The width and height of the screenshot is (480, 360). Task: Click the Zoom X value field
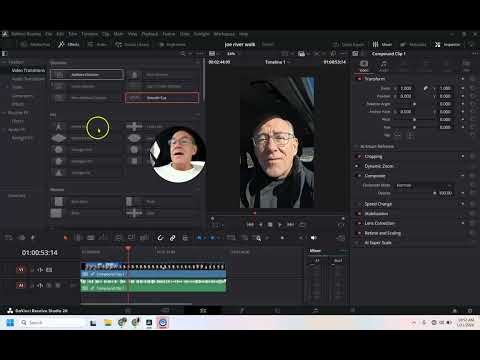click(406, 88)
